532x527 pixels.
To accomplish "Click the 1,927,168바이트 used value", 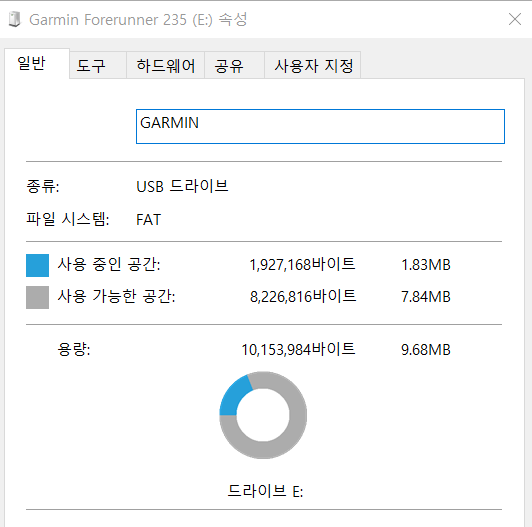I will pos(302,264).
